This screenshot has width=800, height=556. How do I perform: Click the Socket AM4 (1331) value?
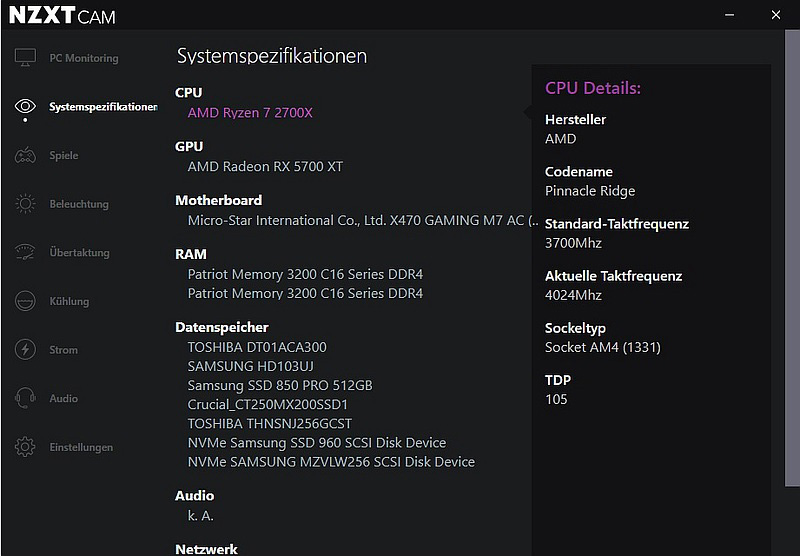(603, 347)
